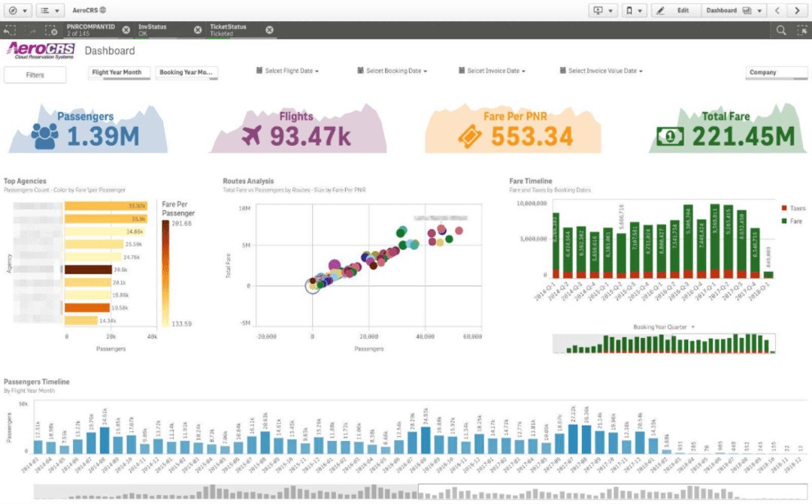Open the navigation compass menu
The width and height of the screenshot is (812, 504).
[17, 11]
